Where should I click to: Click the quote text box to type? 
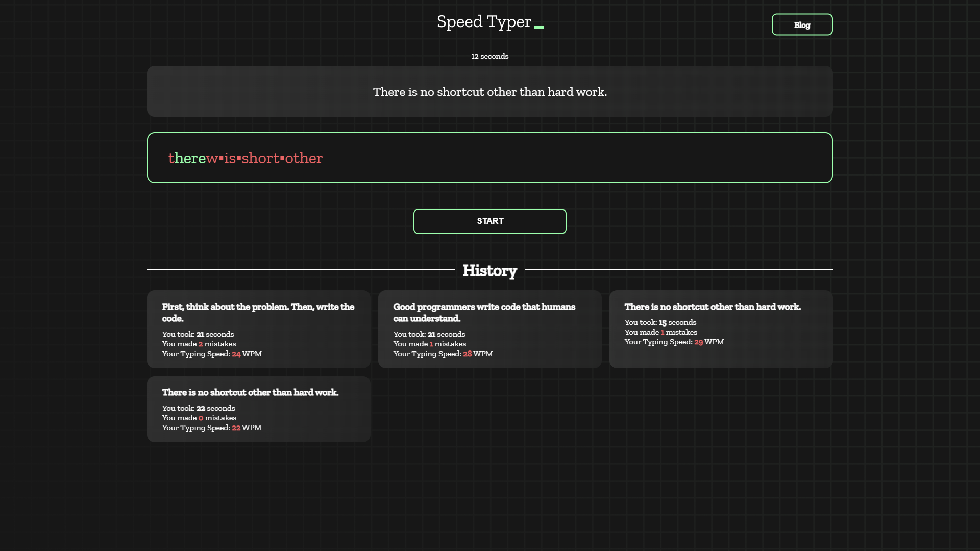(x=489, y=92)
